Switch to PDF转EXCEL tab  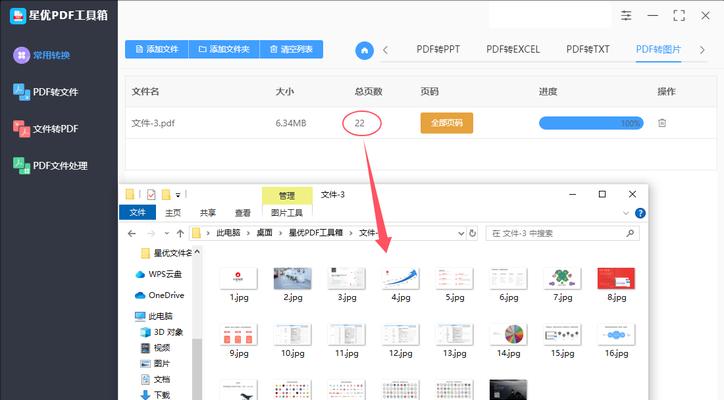513,49
